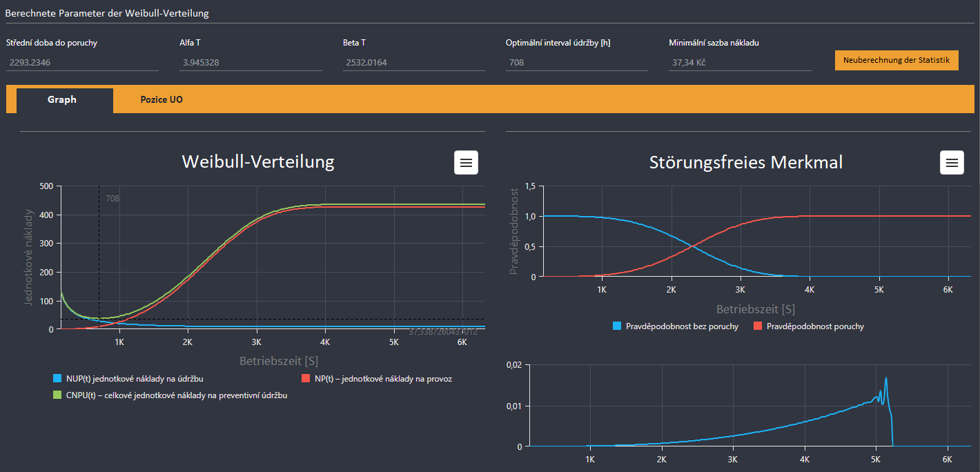Open Weibull-Verteilung chart hamburger menu
Image resolution: width=980 pixels, height=472 pixels.
466,162
